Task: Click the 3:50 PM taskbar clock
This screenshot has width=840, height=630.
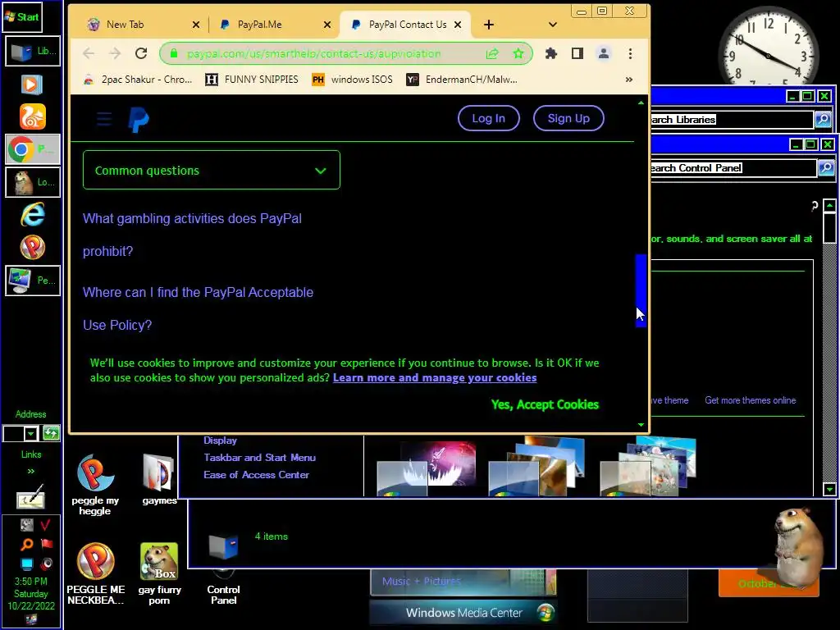Action: (x=31, y=582)
